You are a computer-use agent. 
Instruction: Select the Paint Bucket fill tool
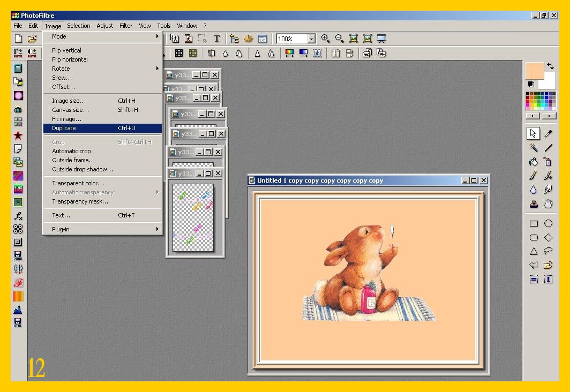(x=534, y=162)
